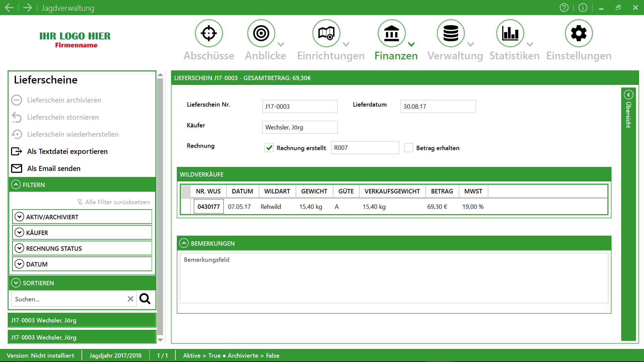Image resolution: width=644 pixels, height=362 pixels.
Task: Switch to the Statistiken menu label
Action: (x=515, y=56)
